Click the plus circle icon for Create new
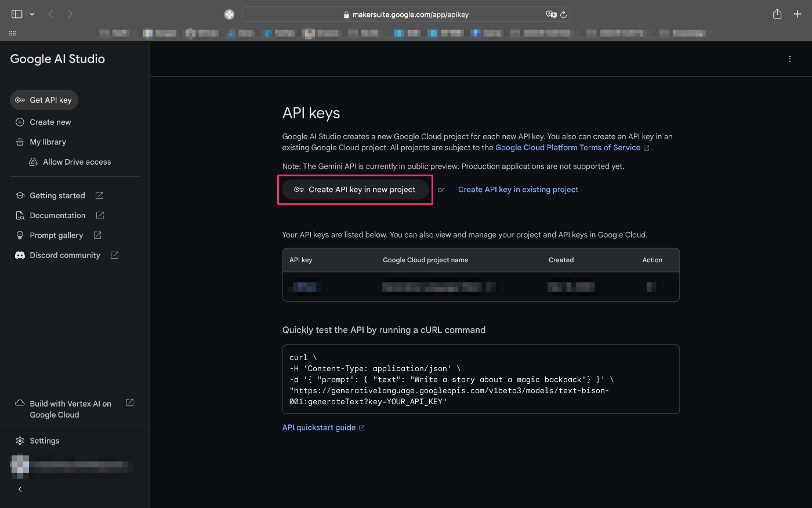 pos(20,122)
